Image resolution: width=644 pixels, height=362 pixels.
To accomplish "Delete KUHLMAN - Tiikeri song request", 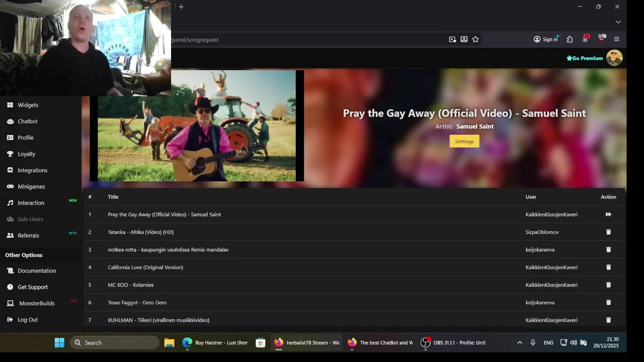I will pyautogui.click(x=608, y=320).
